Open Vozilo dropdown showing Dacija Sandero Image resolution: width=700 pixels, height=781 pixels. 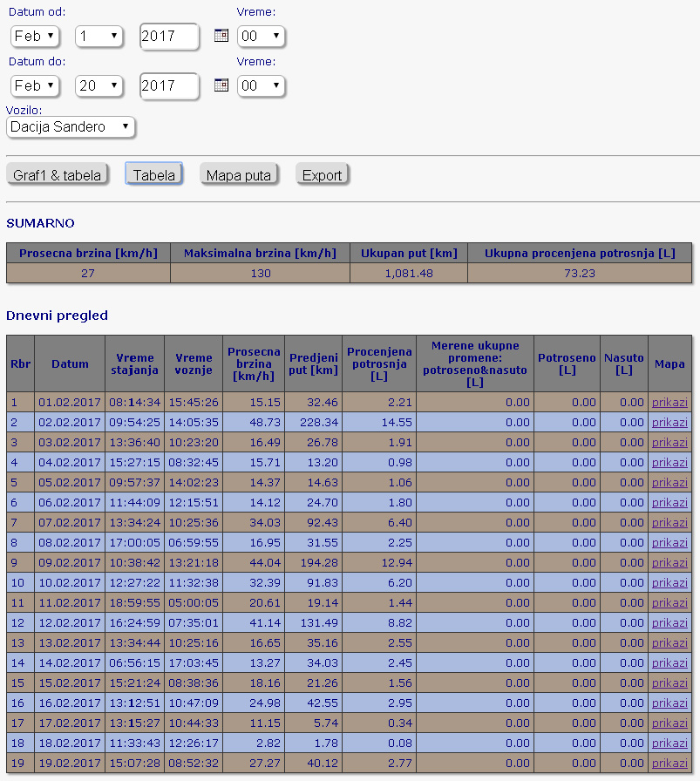71,126
